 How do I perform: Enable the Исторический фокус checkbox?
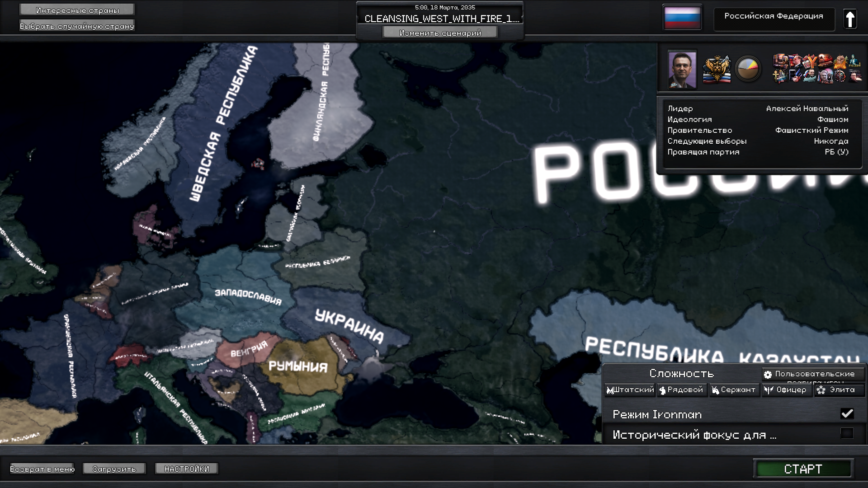point(847,433)
